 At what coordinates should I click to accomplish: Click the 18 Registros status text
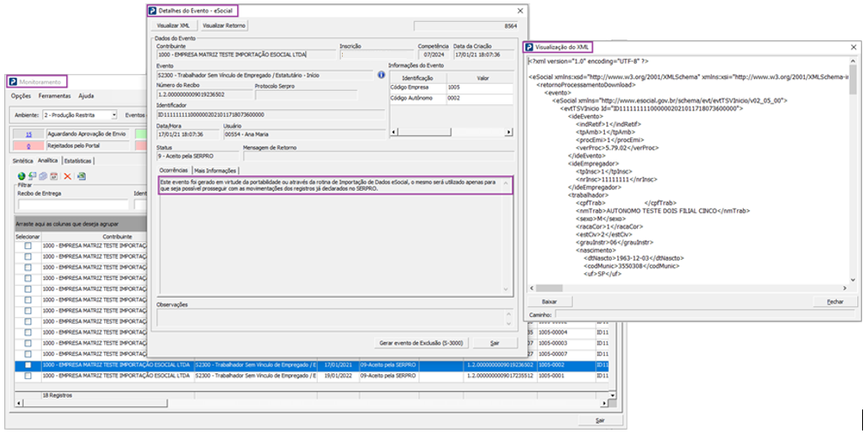(57, 396)
